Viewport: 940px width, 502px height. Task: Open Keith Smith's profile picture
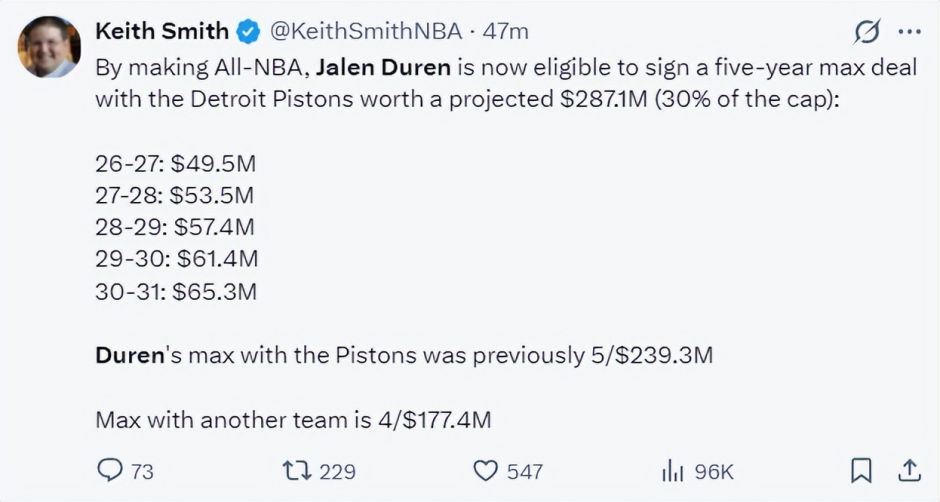(x=49, y=47)
